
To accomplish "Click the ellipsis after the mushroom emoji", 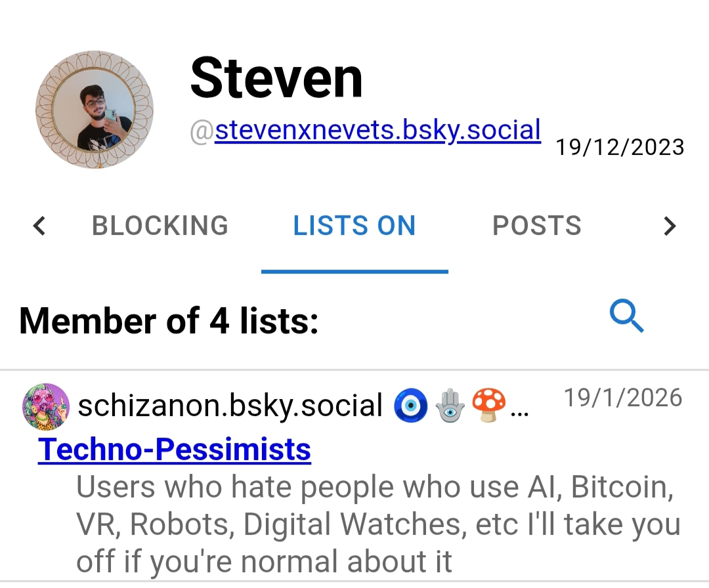I will point(519,412).
